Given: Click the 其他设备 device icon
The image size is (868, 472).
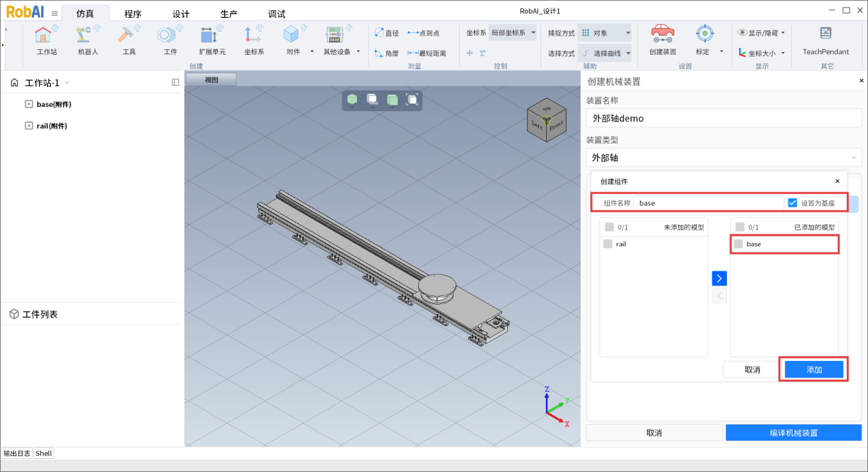Looking at the screenshot, I should coord(335,34).
